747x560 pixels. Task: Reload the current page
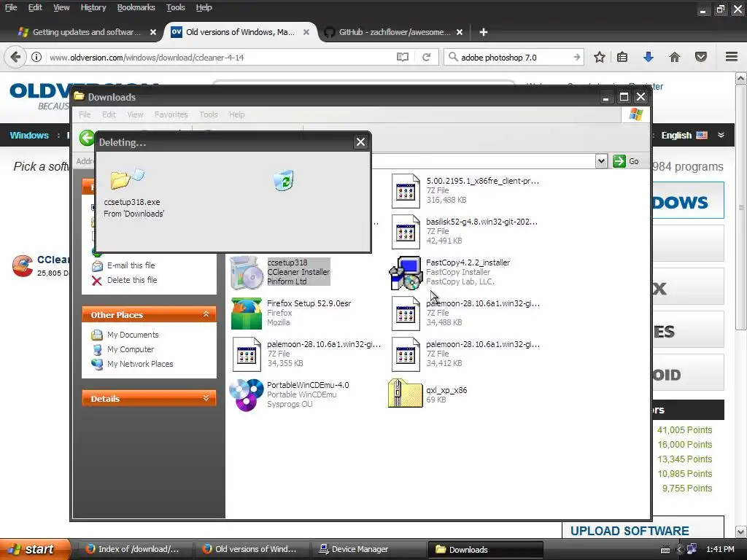pyautogui.click(x=426, y=57)
